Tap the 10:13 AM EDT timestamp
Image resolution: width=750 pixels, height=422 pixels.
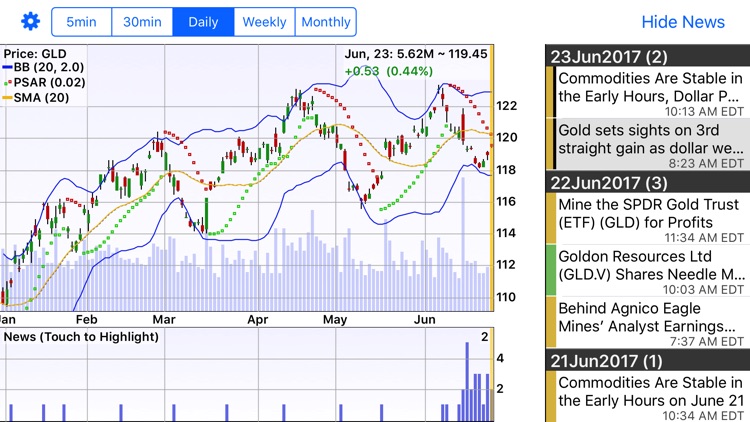[704, 111]
